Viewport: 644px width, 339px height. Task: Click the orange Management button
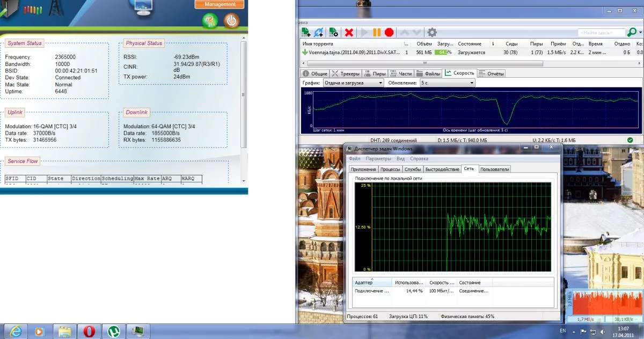220,4
